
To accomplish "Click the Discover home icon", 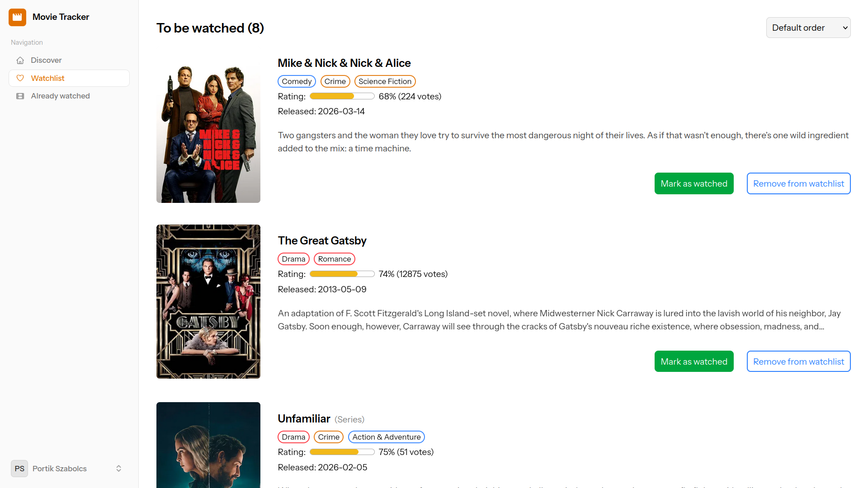I will coord(20,61).
